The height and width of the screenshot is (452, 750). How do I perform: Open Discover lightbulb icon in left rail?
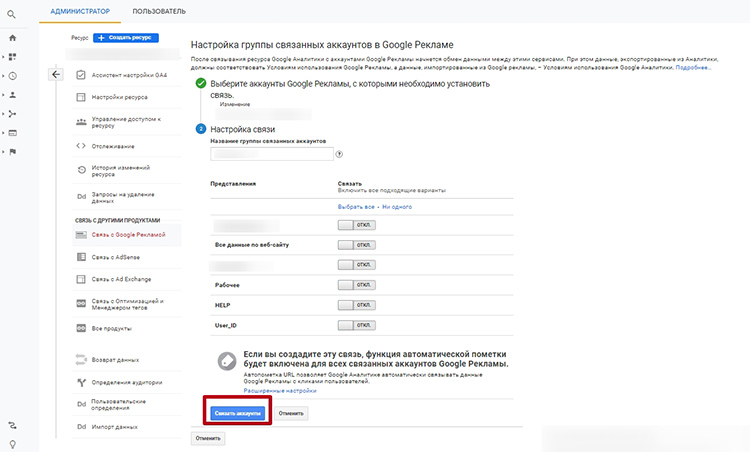pyautogui.click(x=12, y=444)
